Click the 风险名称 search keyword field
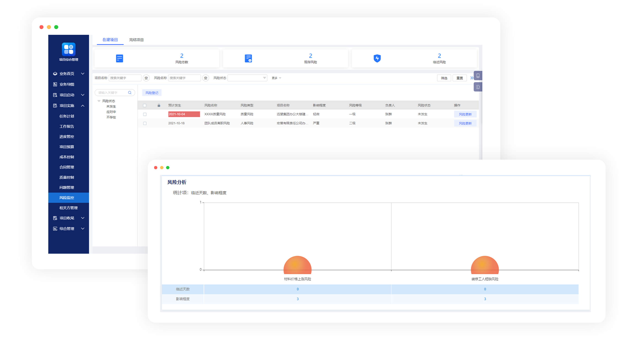This screenshot has width=644, height=341. coord(185,78)
